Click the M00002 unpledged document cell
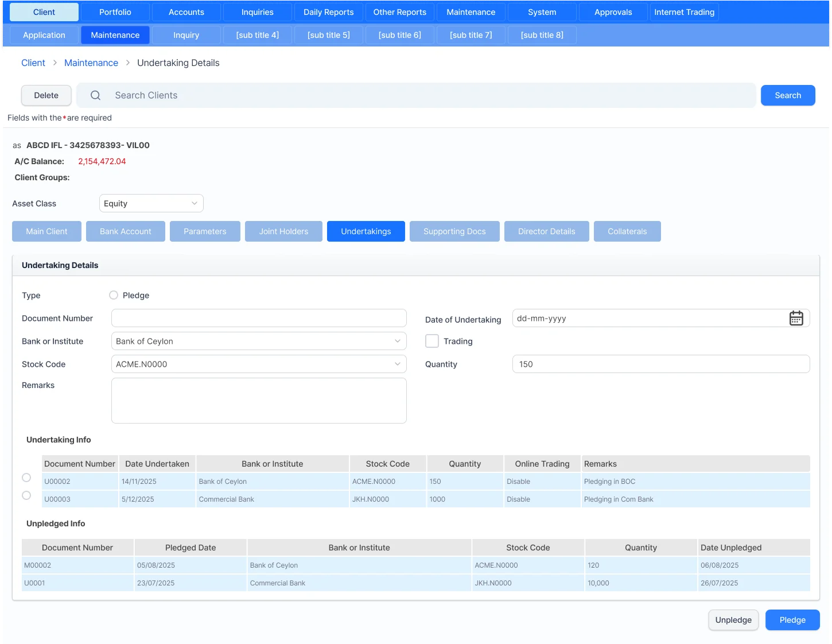832x644 pixels. pos(77,565)
